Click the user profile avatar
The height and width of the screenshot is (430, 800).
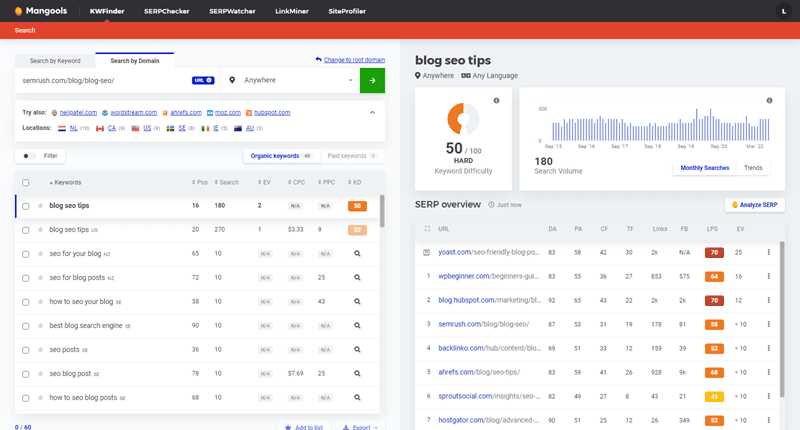781,11
